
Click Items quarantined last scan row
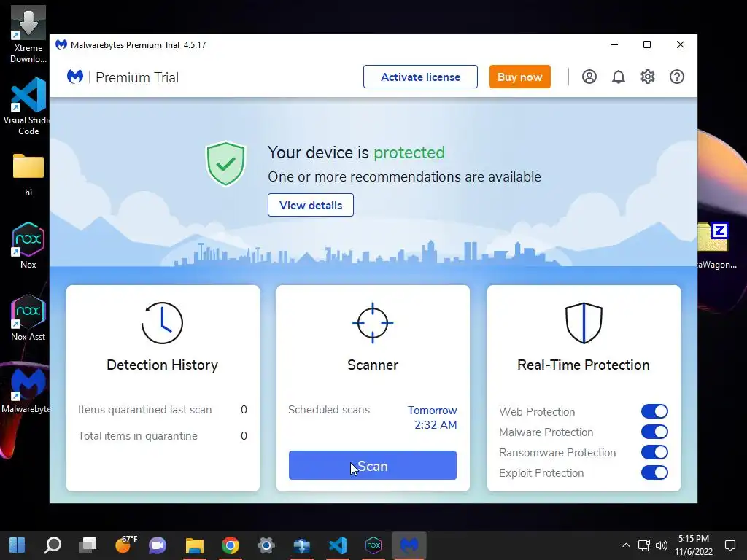[163, 410]
